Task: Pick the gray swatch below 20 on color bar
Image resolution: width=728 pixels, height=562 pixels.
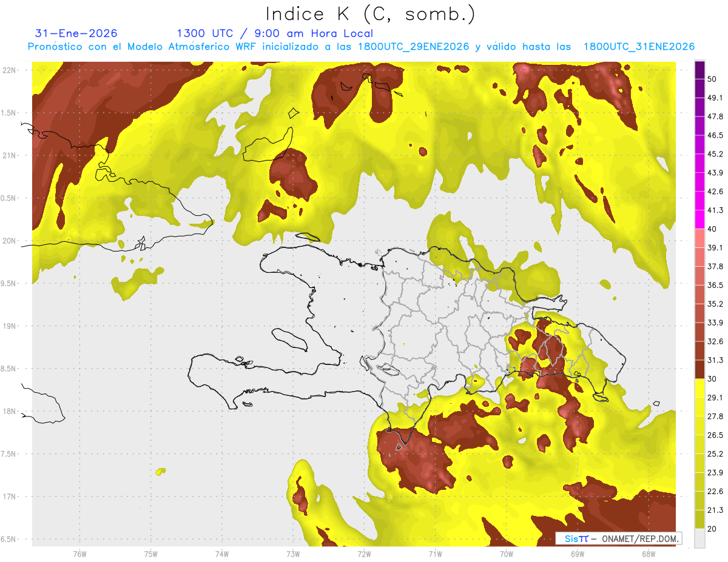Action: click(699, 538)
